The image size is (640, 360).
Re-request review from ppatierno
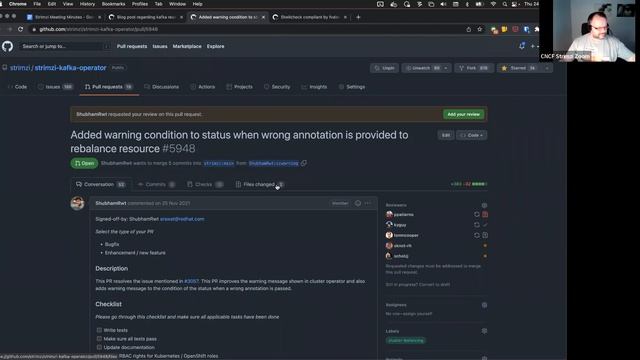476,214
